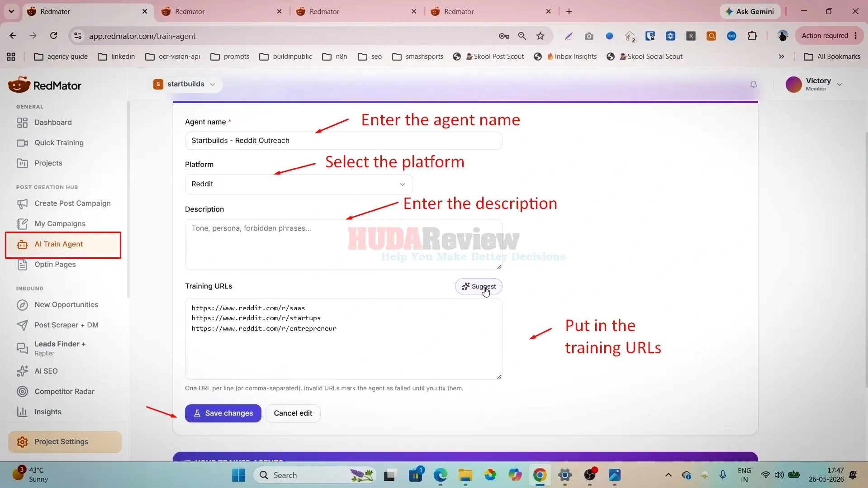Click the camera screenshot extension icon
868x488 pixels.
pyautogui.click(x=588, y=36)
